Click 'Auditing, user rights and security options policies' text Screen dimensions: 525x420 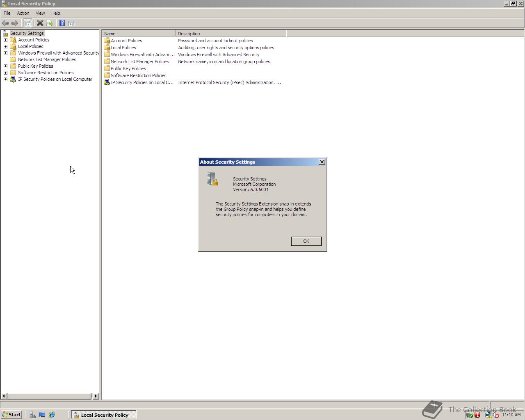click(x=226, y=48)
